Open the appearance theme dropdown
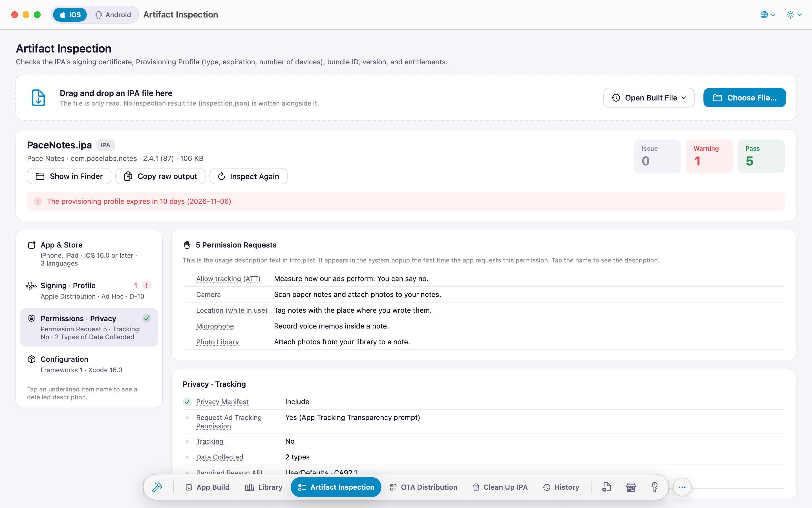The width and height of the screenshot is (812, 508). 794,15
